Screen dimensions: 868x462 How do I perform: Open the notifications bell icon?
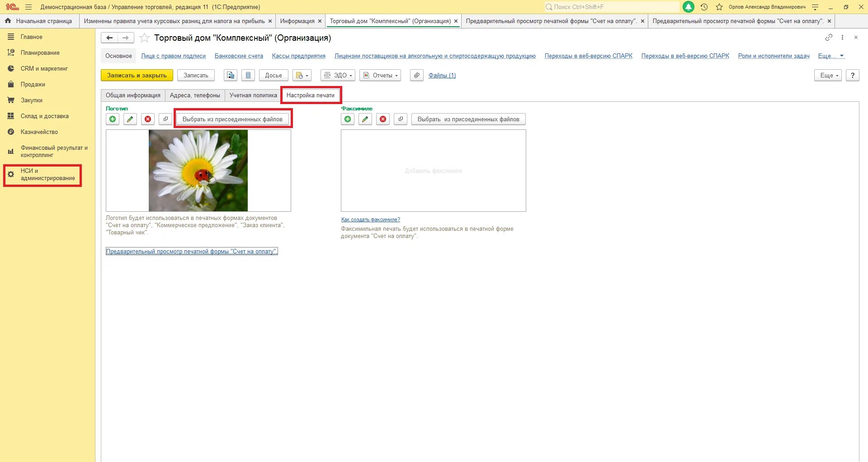[688, 7]
